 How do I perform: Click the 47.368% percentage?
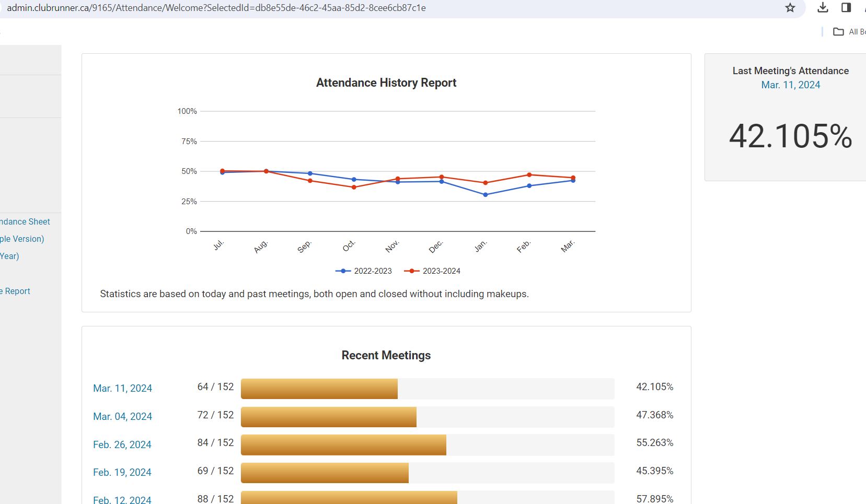[x=654, y=415]
